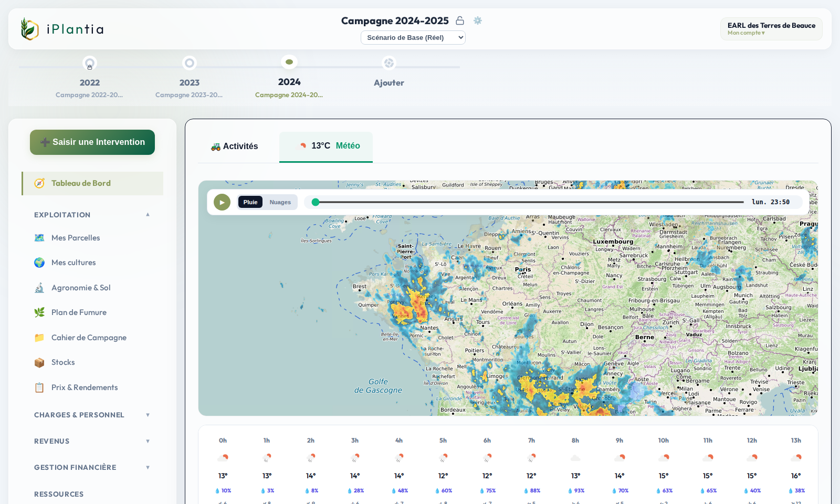Click the 9h forecast weather icon
The width and height of the screenshot is (840, 504).
(x=620, y=458)
